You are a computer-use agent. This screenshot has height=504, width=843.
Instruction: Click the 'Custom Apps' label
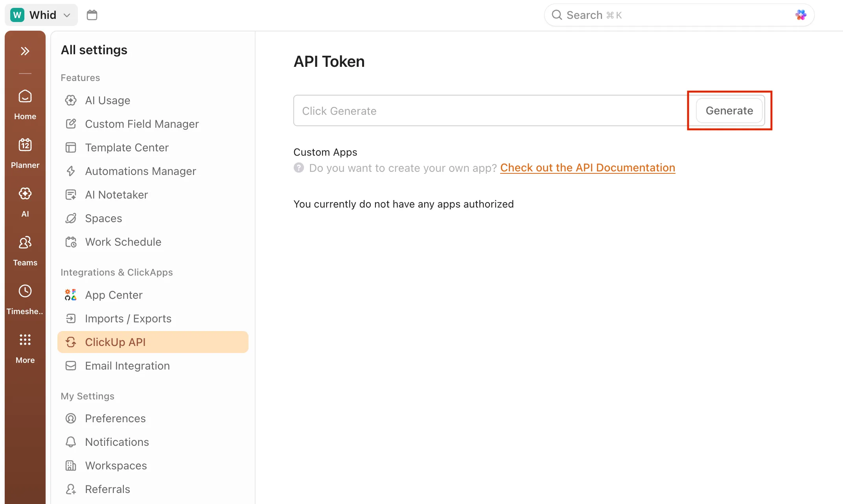[x=325, y=152]
